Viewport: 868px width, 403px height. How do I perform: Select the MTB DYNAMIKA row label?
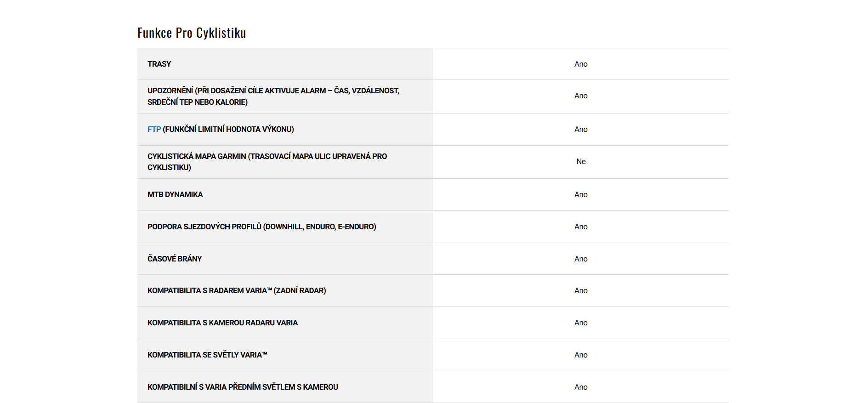175,195
